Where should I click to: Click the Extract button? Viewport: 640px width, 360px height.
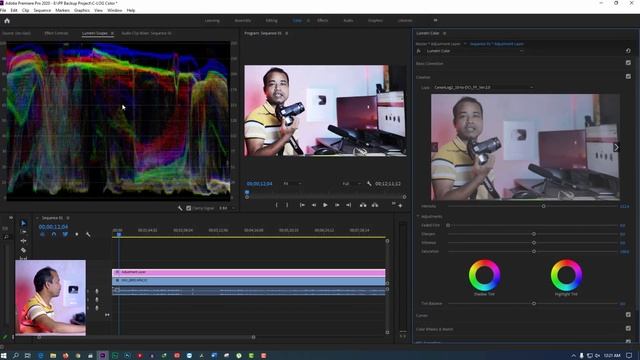(x=375, y=205)
